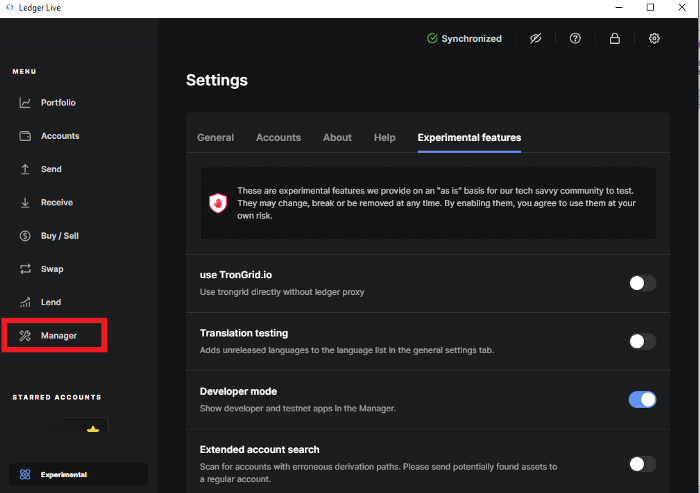This screenshot has width=700, height=493.
Task: Switch to the General tab
Action: (216, 138)
